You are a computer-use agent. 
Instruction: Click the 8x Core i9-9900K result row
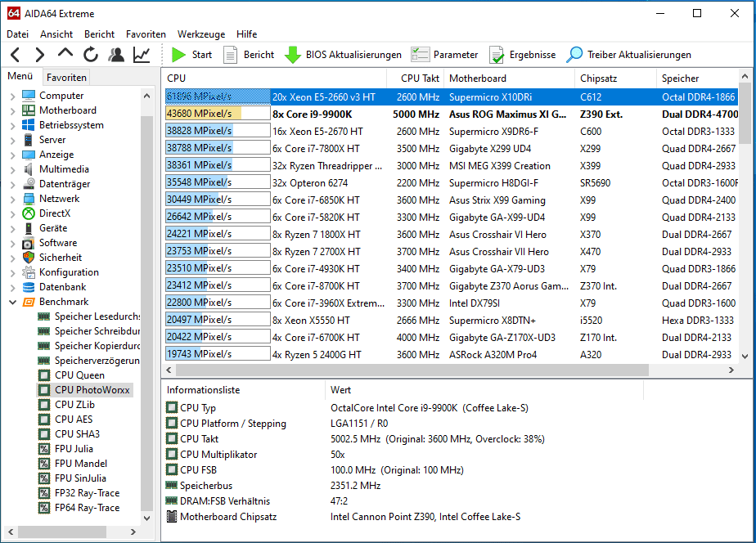452,114
